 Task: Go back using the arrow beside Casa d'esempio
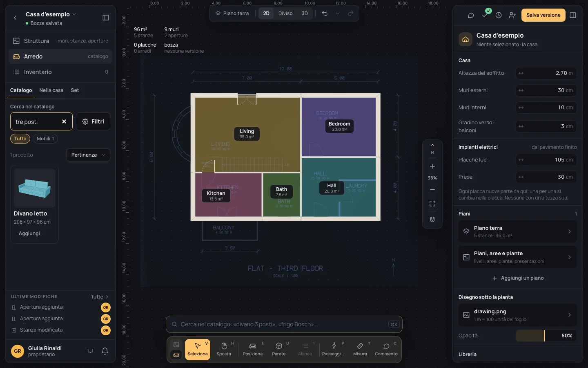click(x=15, y=18)
